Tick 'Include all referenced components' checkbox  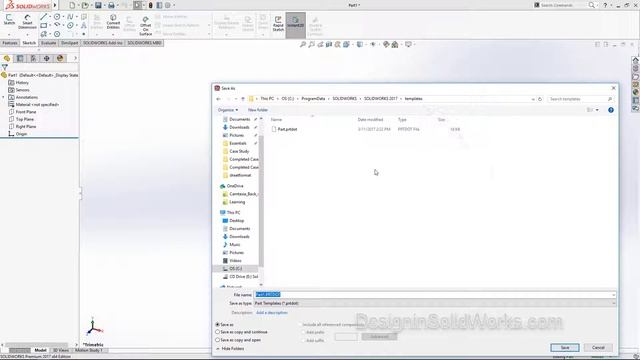[300, 324]
